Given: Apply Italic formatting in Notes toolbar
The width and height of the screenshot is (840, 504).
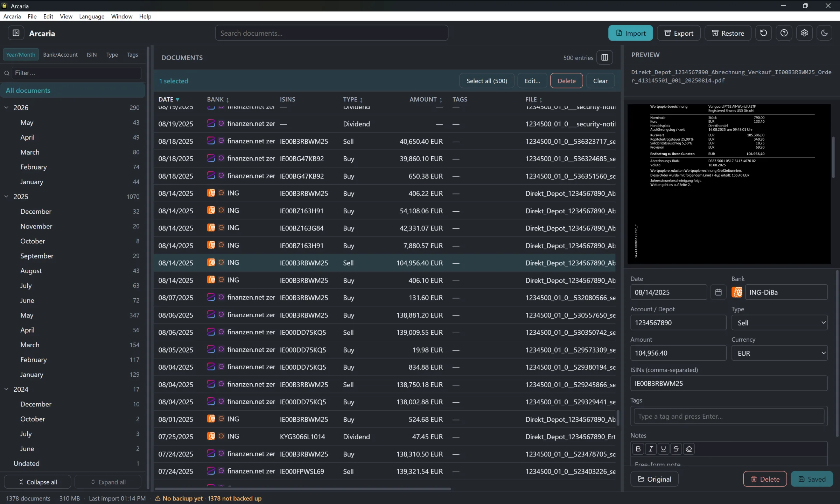Looking at the screenshot, I should [x=651, y=449].
